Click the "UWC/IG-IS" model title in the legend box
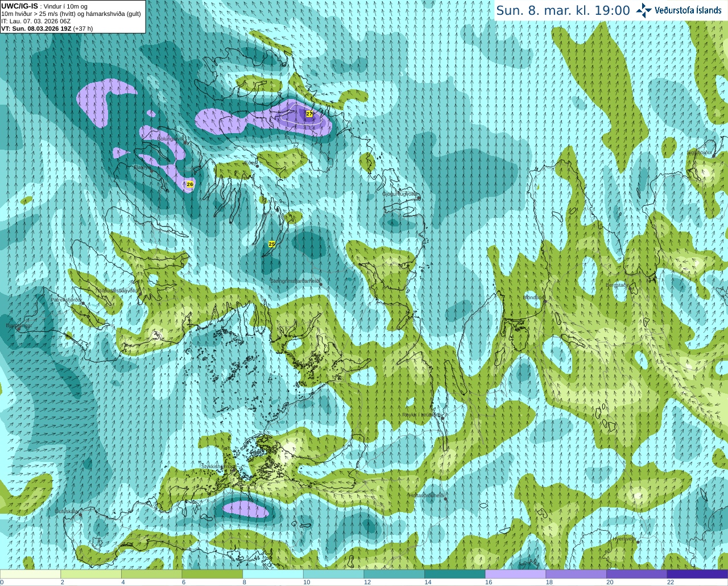Viewport: 728px width, 586px height. (x=19, y=6)
